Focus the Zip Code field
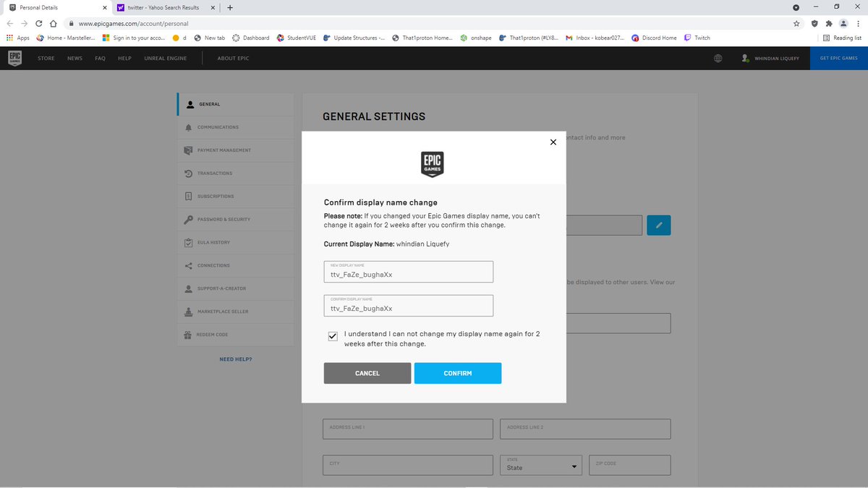The height and width of the screenshot is (488, 868). click(629, 465)
